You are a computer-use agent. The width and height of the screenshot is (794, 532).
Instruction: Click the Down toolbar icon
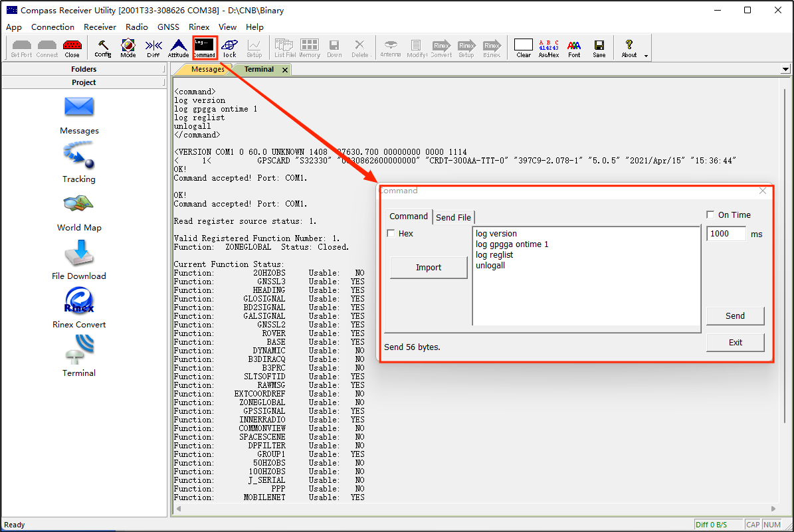click(x=334, y=48)
